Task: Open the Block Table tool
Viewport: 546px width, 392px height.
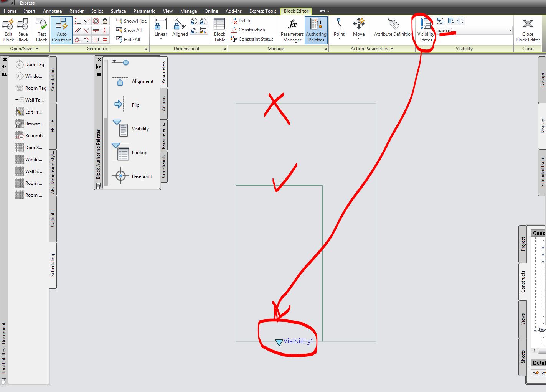Action: pos(219,30)
